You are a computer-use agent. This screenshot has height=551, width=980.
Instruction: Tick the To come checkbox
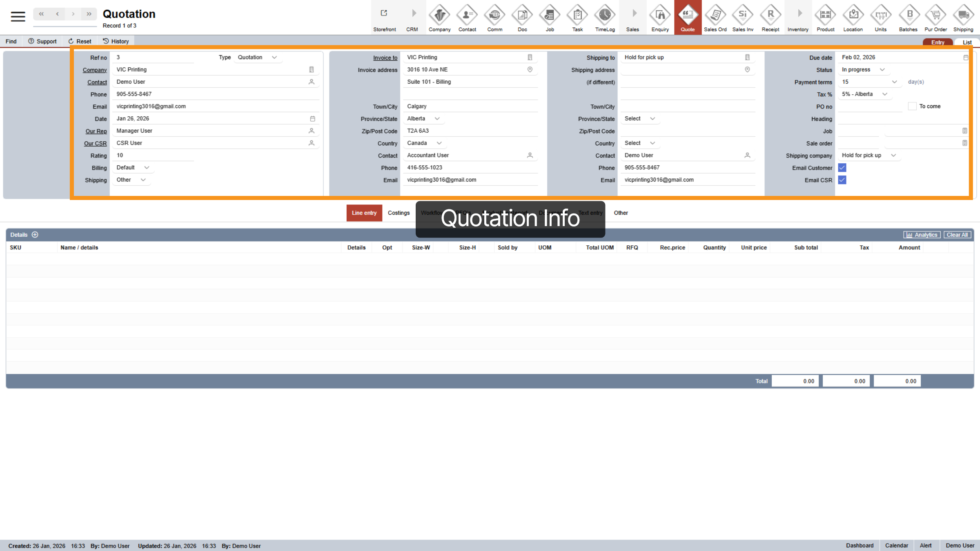(912, 107)
